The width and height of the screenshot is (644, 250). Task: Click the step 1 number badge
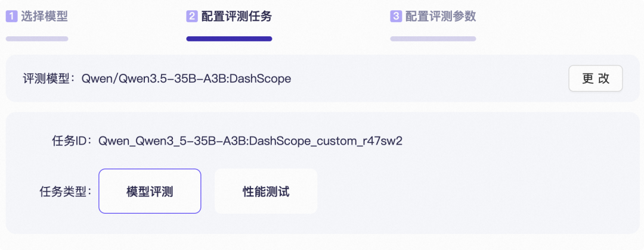pos(11,17)
